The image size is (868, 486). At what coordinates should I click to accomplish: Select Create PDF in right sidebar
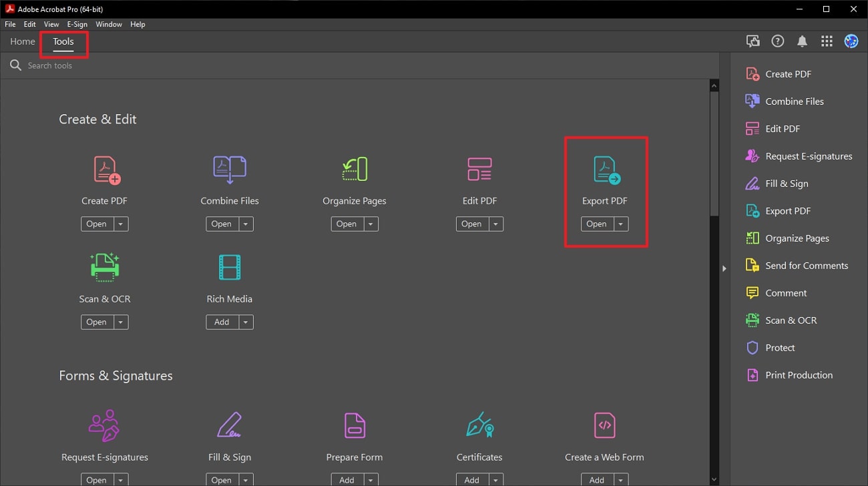click(789, 74)
